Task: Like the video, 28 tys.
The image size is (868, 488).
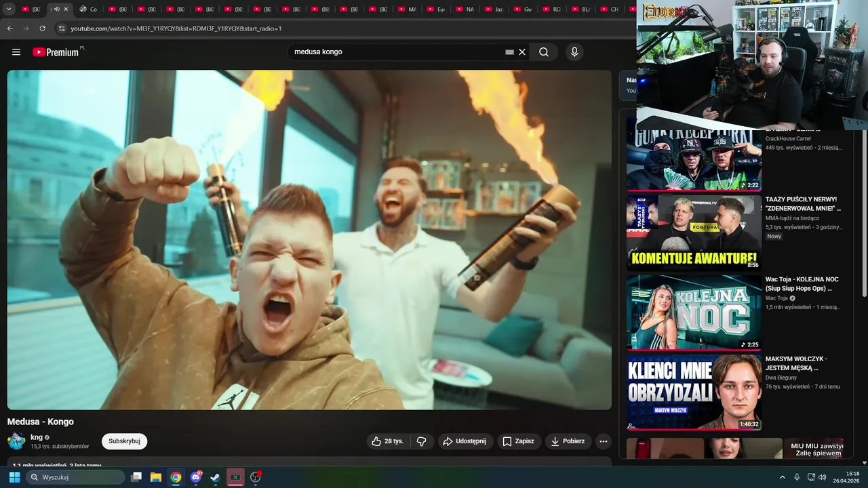Action: 387,441
